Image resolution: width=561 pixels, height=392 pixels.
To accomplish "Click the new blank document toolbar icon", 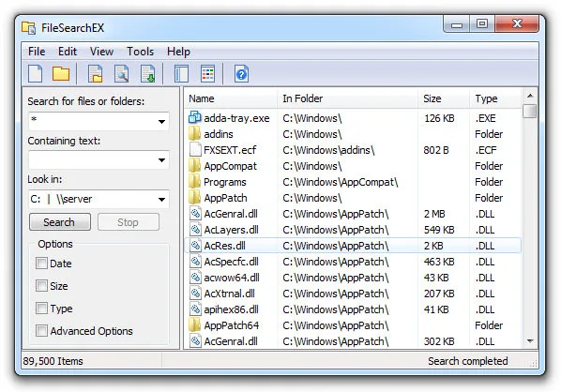I will click(x=35, y=74).
